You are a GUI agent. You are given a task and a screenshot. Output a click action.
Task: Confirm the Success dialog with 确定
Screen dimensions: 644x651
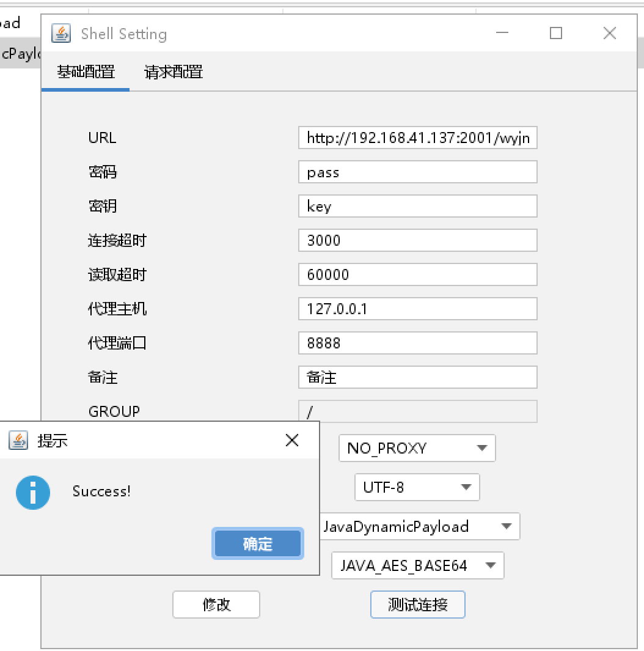click(x=257, y=543)
